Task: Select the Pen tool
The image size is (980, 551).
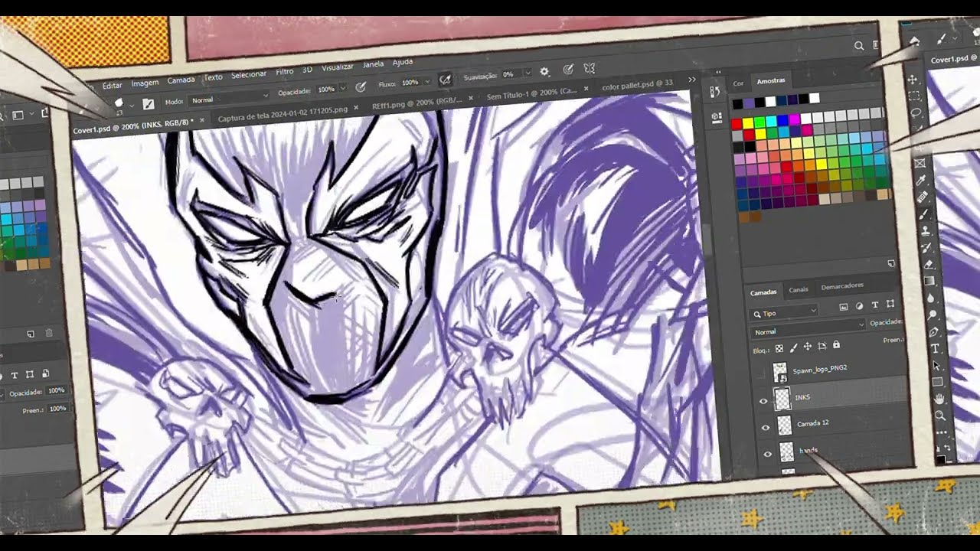Action: 933,331
